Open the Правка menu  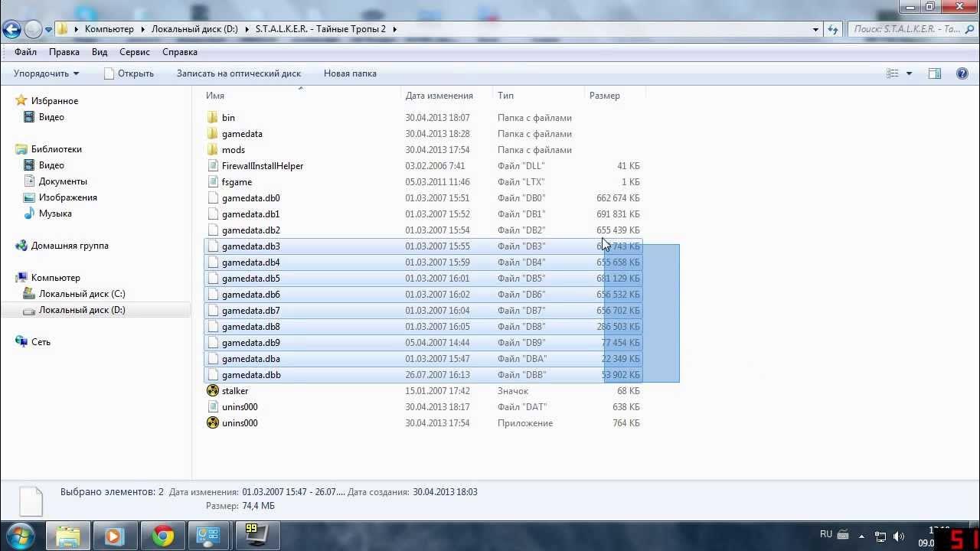[64, 52]
